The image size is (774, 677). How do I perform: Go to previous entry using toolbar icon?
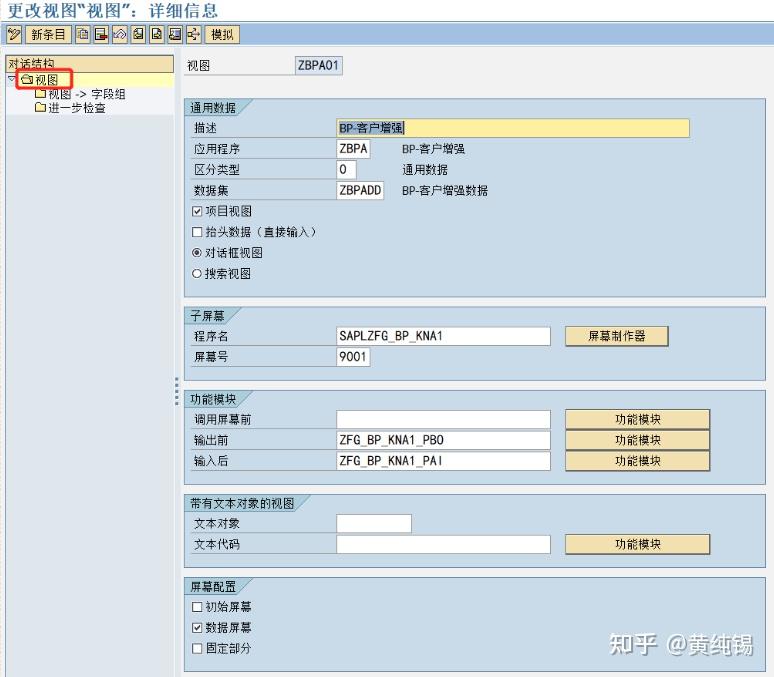139,35
